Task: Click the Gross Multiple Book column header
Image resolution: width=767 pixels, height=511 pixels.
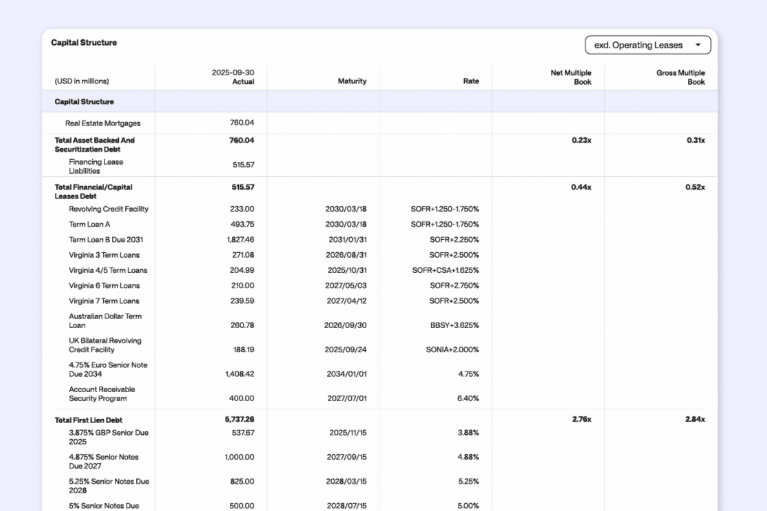Action: 680,77
